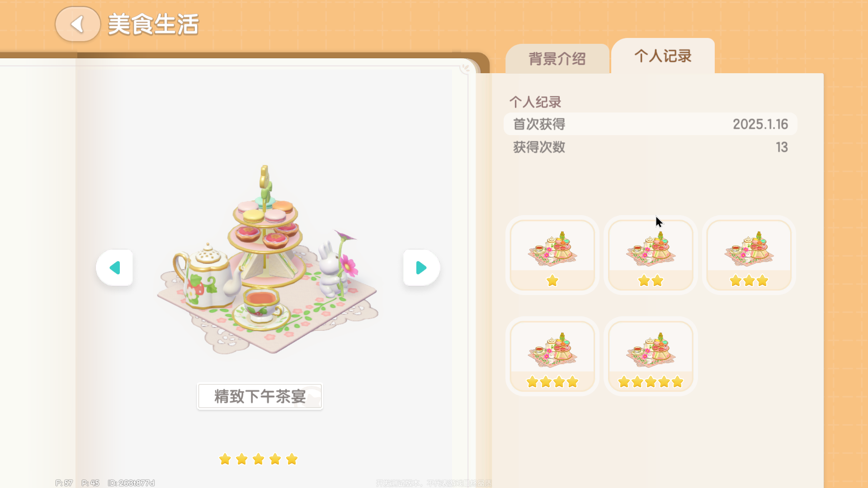Click the five-star rating under the dish
868x488 pixels.
click(259, 459)
